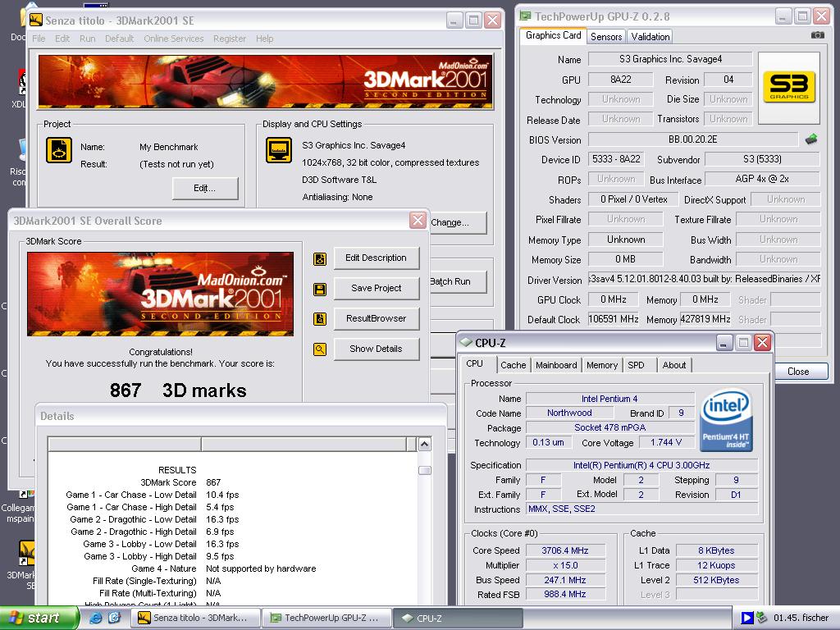Close the 3DMark2001 SE Overall Score dialog
840x630 pixels.
(418, 220)
